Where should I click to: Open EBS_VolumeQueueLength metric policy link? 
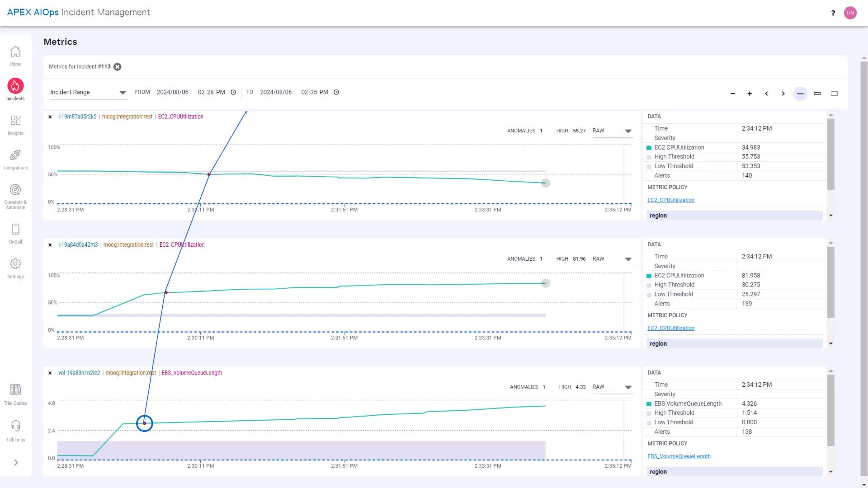click(x=679, y=456)
